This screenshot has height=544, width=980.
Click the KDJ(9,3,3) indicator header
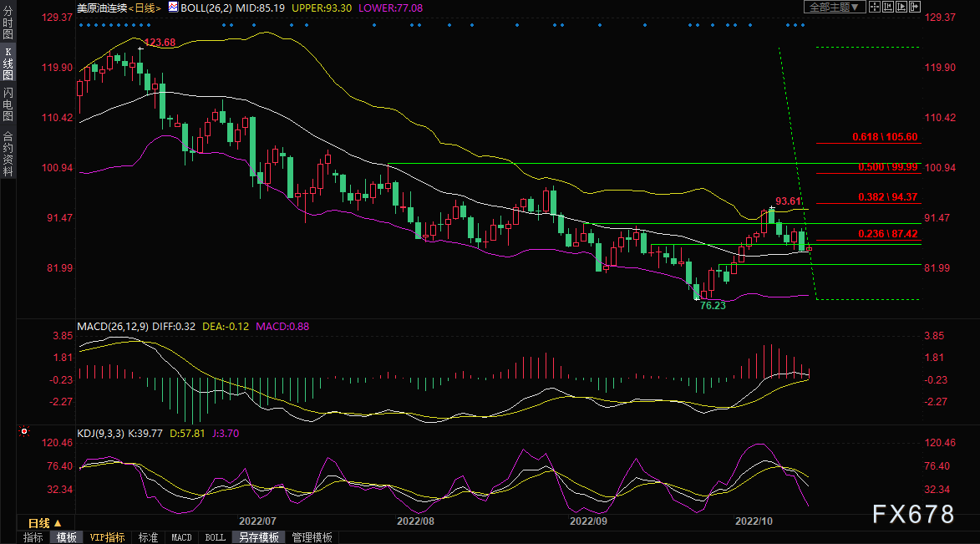coord(100,434)
